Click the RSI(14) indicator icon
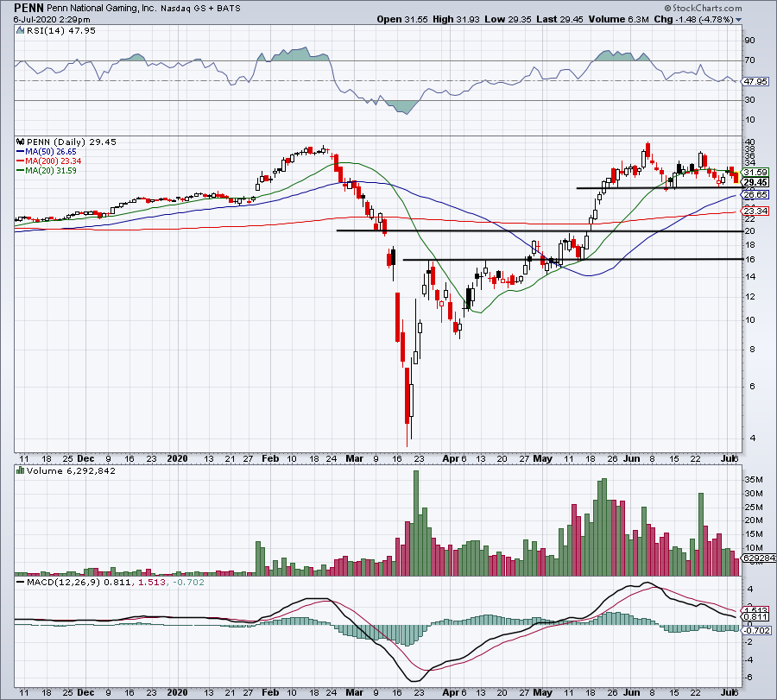 pos(21,31)
